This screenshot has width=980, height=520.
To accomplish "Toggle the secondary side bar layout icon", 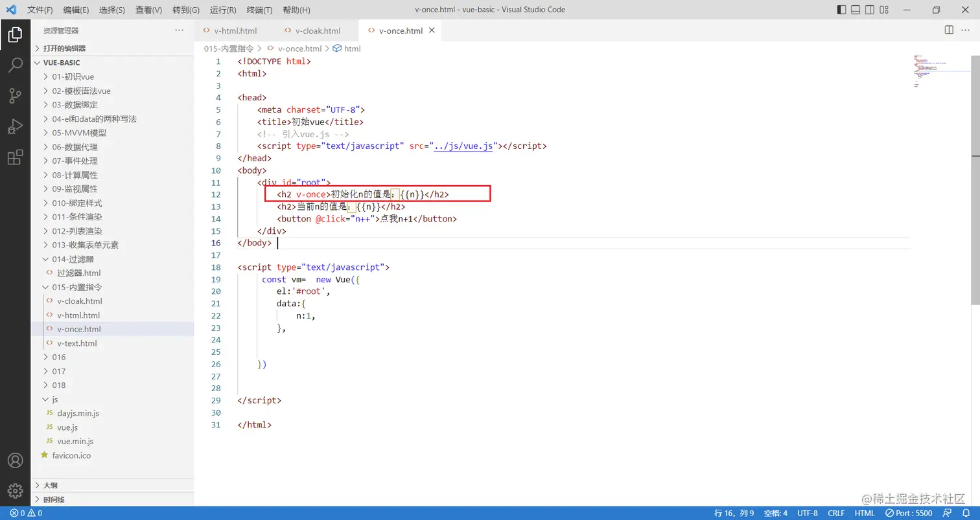I will point(870,10).
